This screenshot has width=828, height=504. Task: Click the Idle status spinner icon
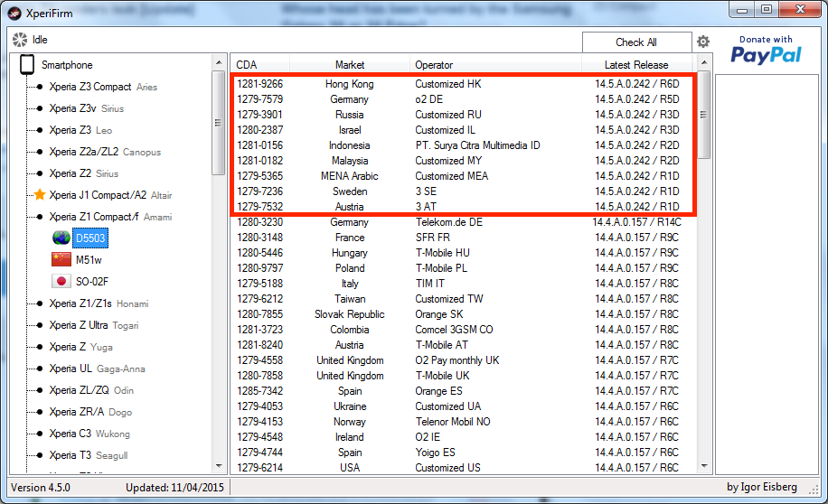[x=20, y=40]
